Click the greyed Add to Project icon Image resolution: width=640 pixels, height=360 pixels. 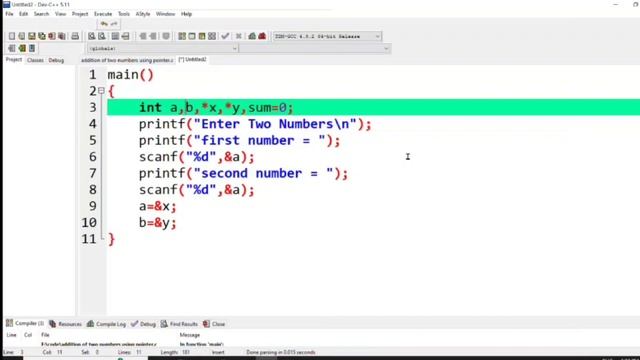click(x=142, y=36)
